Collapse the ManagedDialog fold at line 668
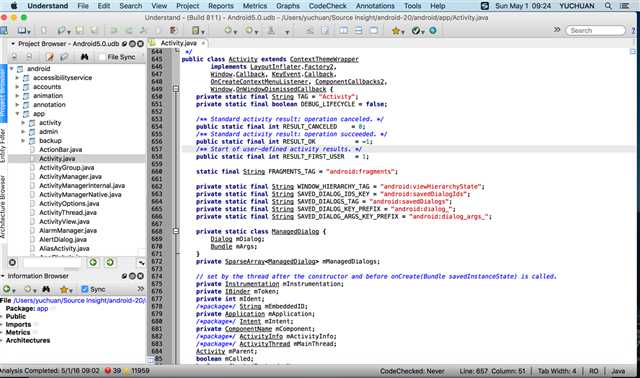Screen dimensions: 640x378 [x=176, y=231]
